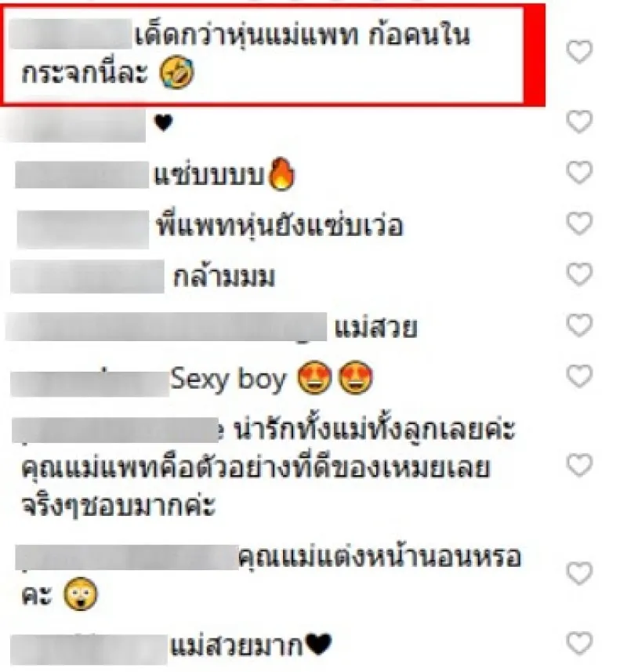The image size is (627, 672).
Task: Open blurred username beside black heart emoji
Action: click(x=75, y=125)
